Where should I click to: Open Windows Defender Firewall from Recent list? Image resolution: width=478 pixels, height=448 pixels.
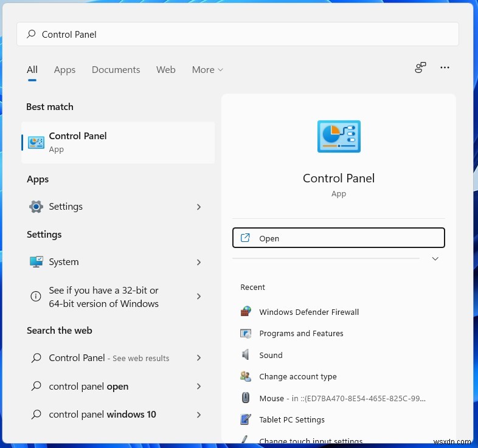308,312
